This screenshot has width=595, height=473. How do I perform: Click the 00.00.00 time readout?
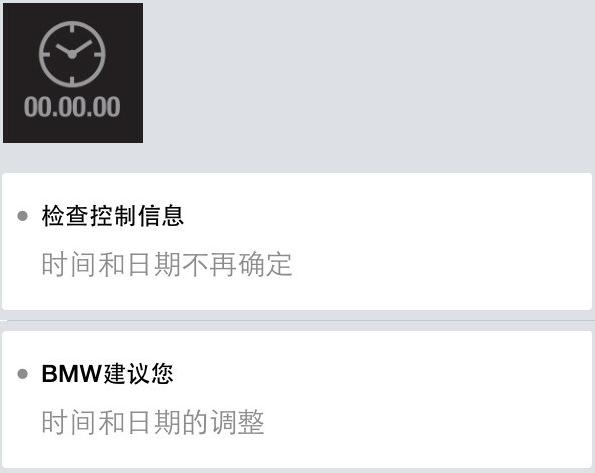[72, 107]
